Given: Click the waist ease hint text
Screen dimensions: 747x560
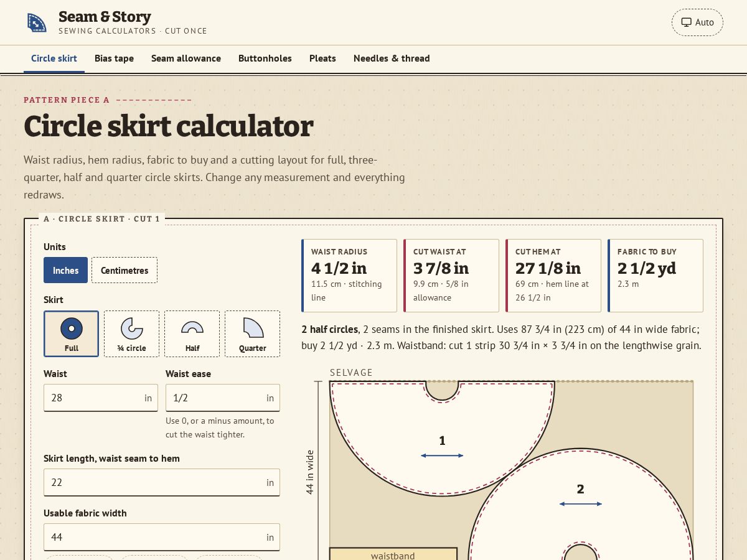Looking at the screenshot, I should click(x=220, y=427).
